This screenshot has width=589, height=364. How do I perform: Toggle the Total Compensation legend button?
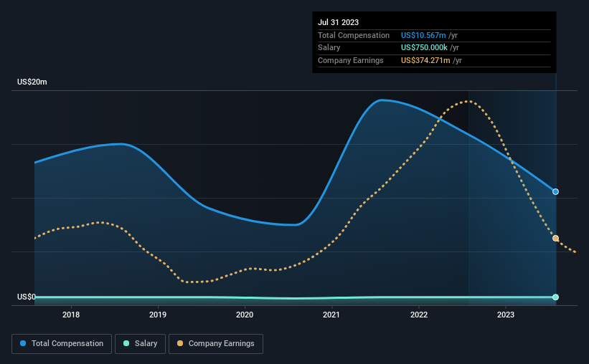click(x=62, y=344)
